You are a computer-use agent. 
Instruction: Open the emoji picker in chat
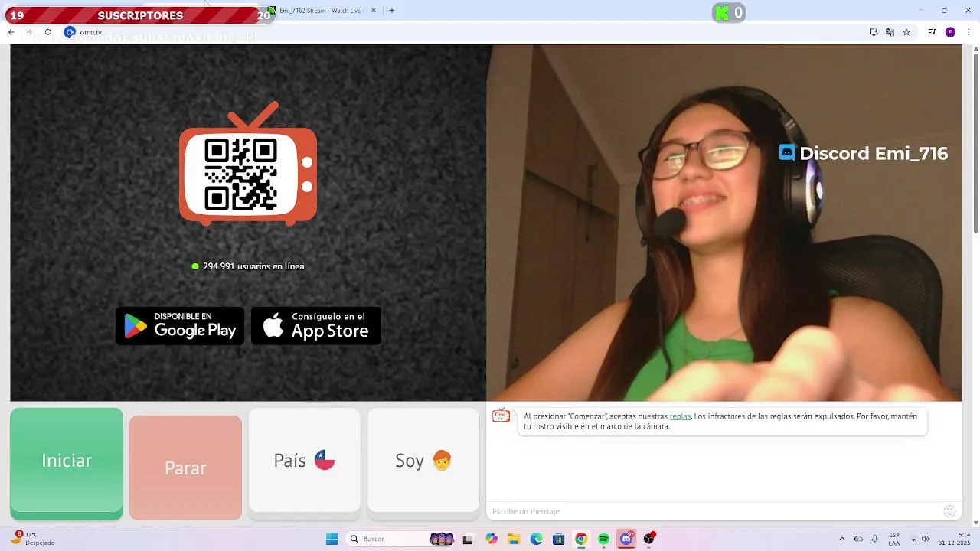(x=950, y=511)
